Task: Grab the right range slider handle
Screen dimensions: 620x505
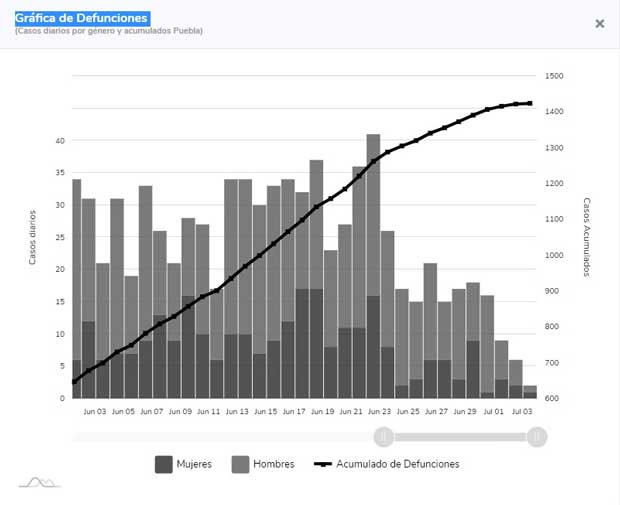Action: pos(537,437)
